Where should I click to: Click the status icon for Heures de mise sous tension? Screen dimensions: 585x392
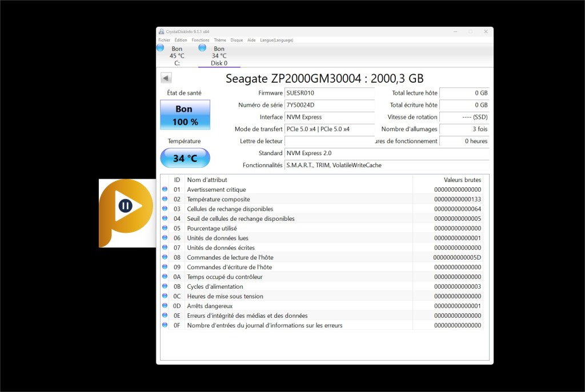[165, 296]
